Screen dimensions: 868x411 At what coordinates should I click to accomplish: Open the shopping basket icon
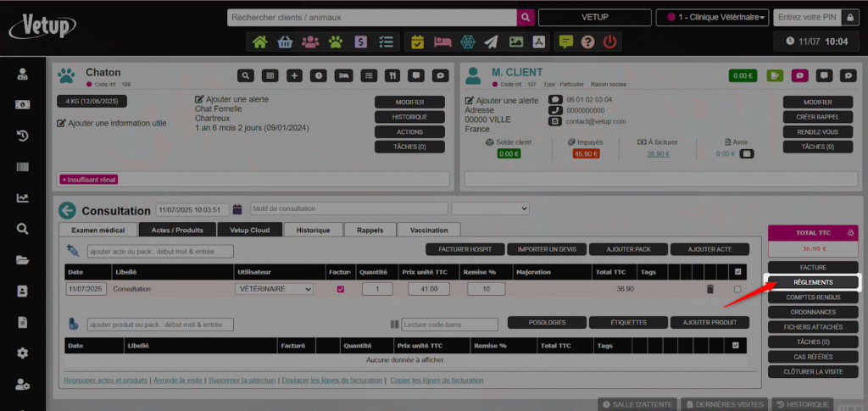(x=285, y=42)
